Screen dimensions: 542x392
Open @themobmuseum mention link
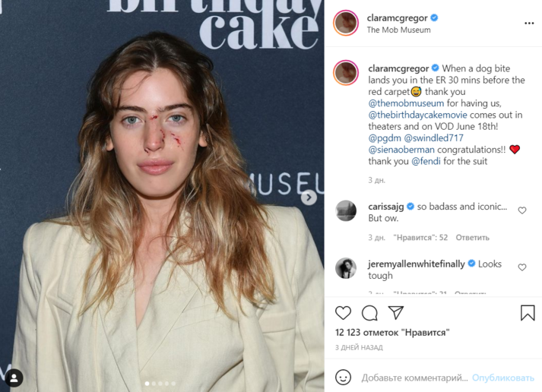pos(406,103)
